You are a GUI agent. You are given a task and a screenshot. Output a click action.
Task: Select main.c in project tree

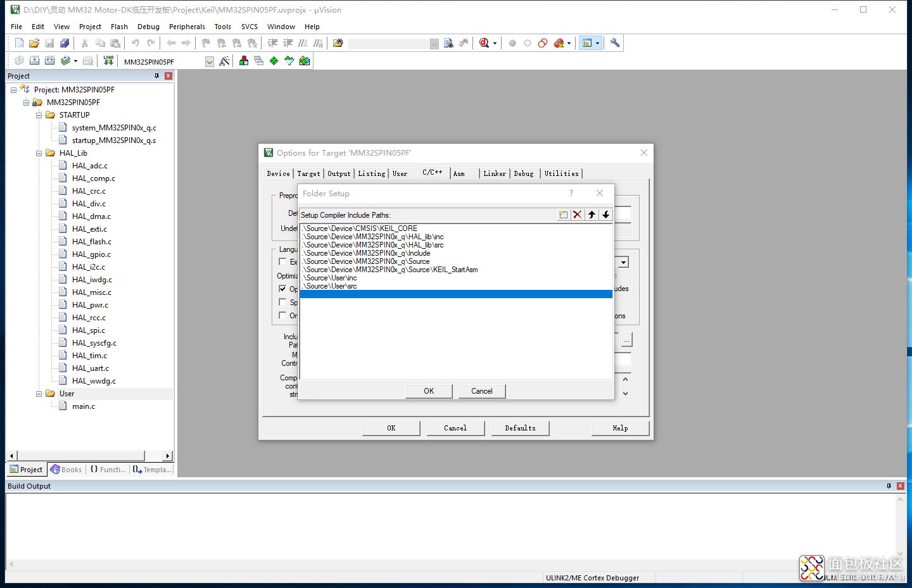(x=84, y=406)
